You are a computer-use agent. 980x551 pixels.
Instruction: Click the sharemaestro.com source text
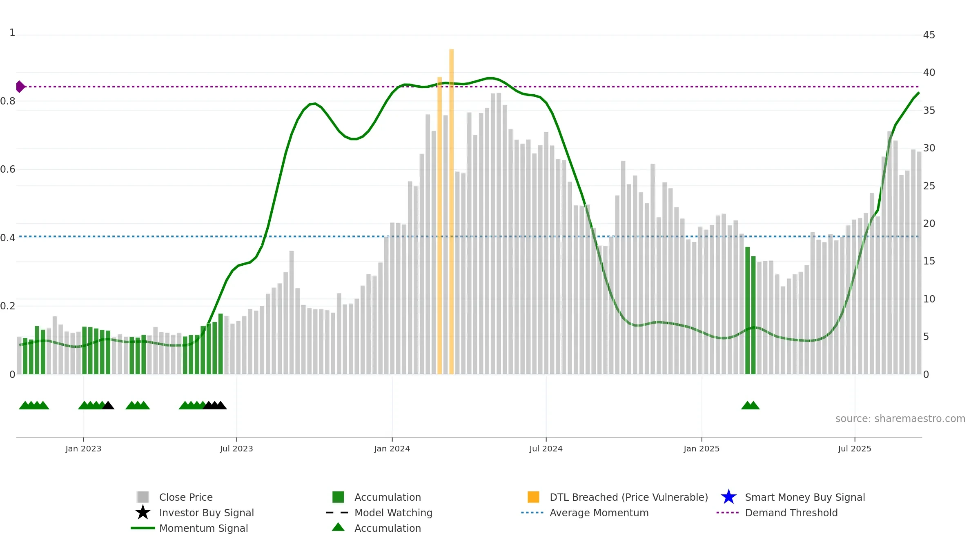[x=900, y=419]
